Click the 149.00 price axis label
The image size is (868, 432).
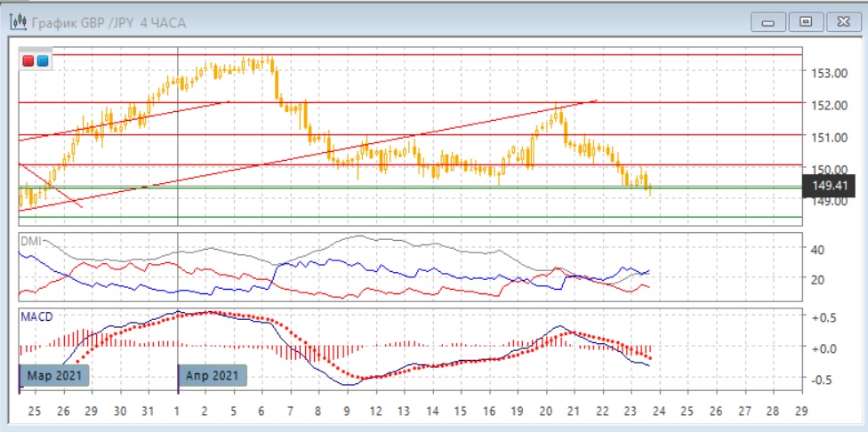(825, 201)
